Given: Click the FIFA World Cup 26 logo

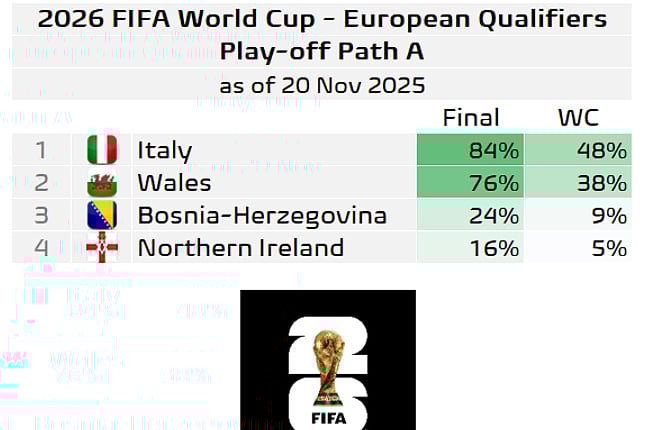Looking at the screenshot, I should [328, 360].
